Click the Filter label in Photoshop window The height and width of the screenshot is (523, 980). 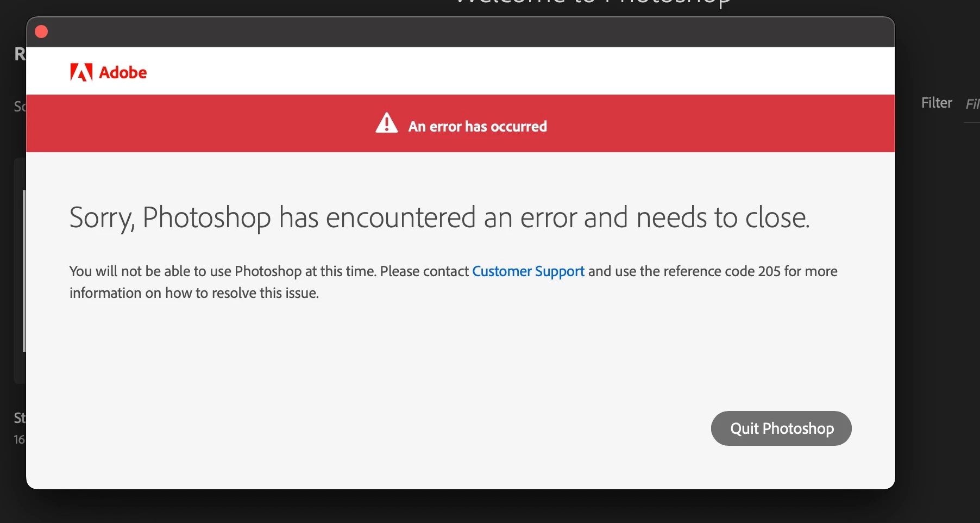(x=937, y=103)
